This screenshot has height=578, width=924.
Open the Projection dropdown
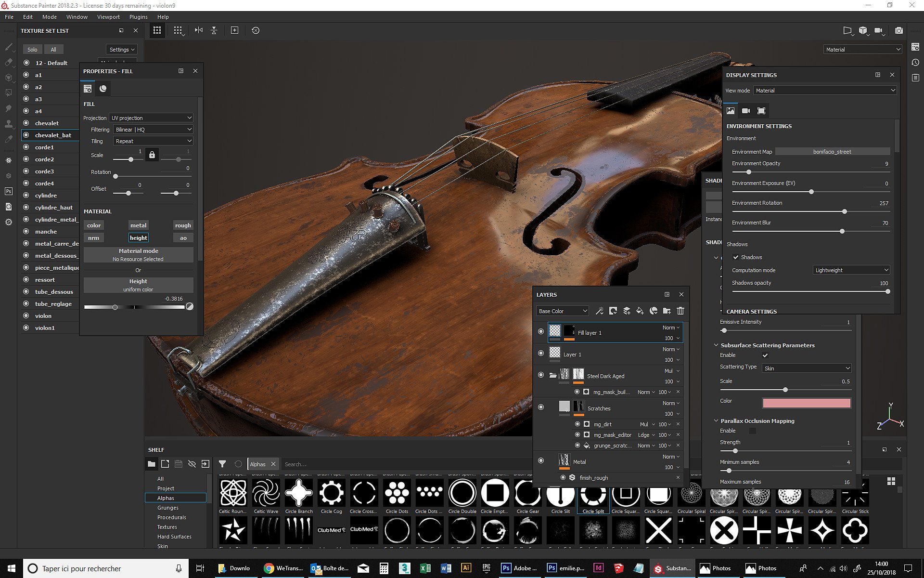point(152,118)
